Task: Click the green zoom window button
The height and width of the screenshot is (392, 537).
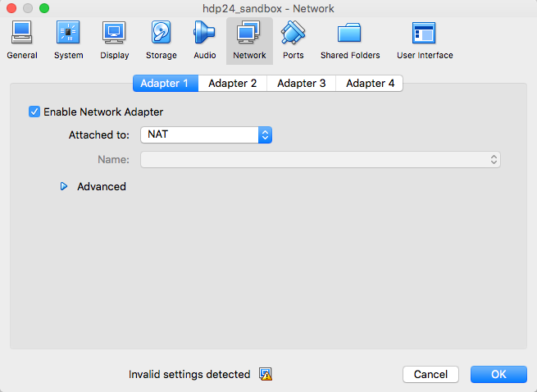Action: pos(44,8)
